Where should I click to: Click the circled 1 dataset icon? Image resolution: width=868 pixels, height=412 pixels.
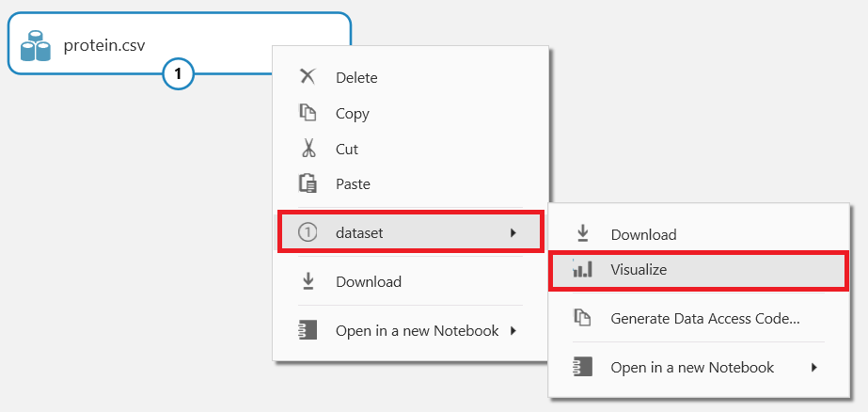pyautogui.click(x=308, y=232)
